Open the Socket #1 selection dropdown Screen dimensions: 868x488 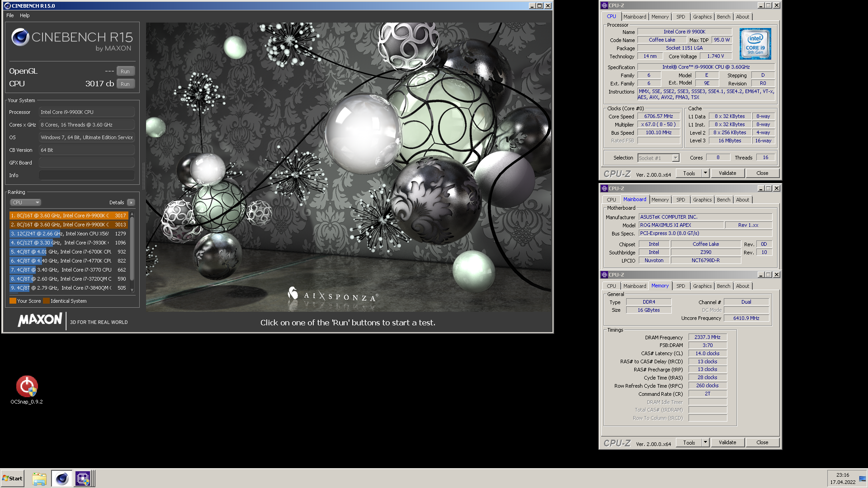coord(659,158)
